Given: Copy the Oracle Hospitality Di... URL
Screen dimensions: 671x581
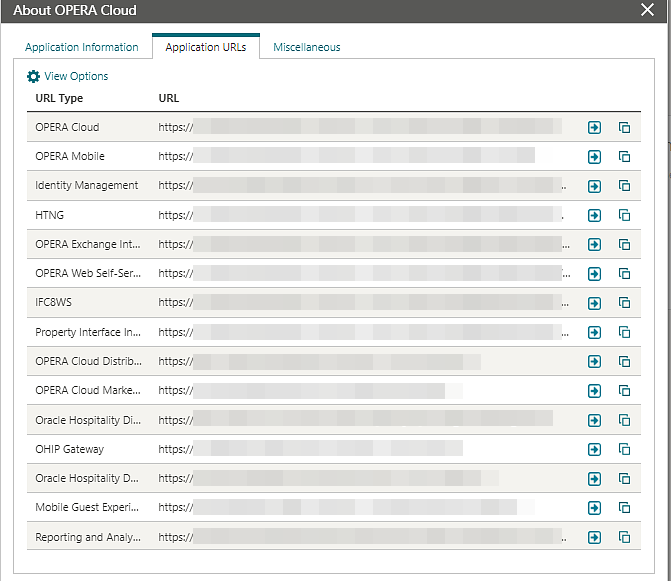Looking at the screenshot, I should point(624,420).
